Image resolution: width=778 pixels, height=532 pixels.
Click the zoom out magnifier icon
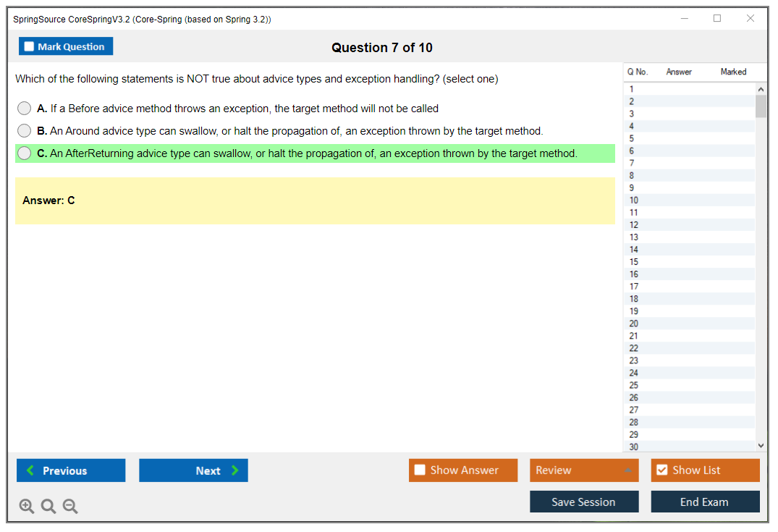(x=70, y=507)
